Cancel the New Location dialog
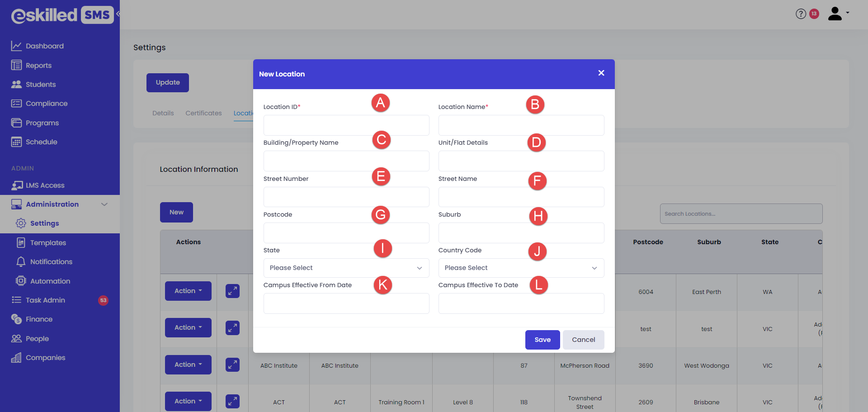 [583, 340]
